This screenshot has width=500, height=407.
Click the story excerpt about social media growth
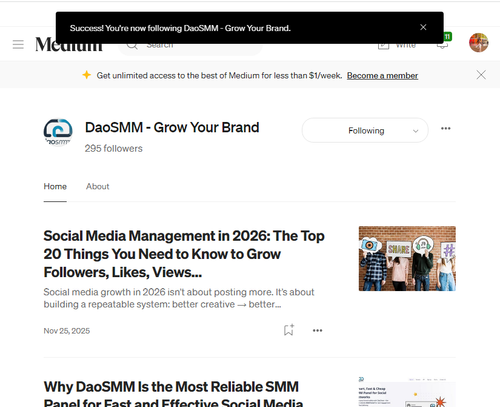(x=179, y=298)
